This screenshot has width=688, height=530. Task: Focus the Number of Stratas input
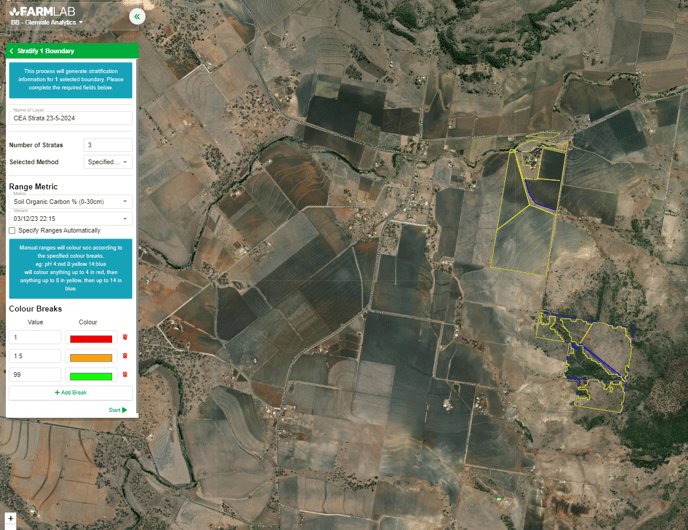(x=108, y=145)
